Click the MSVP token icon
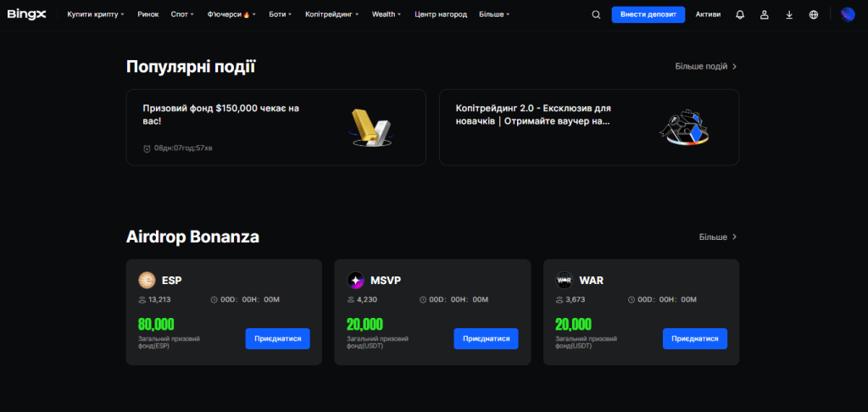Screen dimensions: 868x412 coord(355,281)
